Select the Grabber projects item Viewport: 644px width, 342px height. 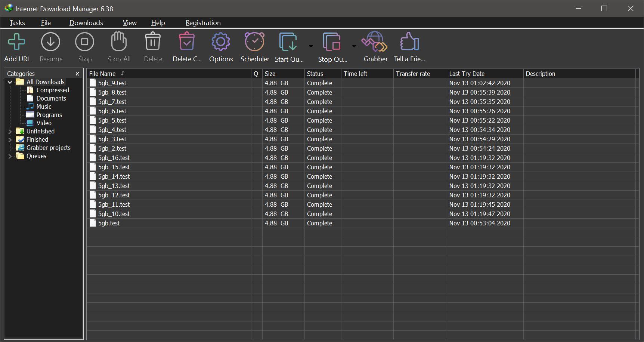[48, 148]
